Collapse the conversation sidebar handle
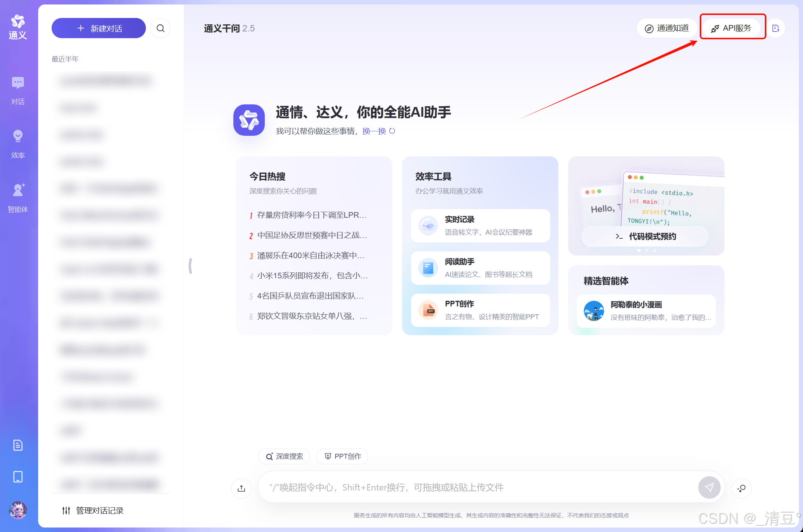803x532 pixels. point(190,266)
